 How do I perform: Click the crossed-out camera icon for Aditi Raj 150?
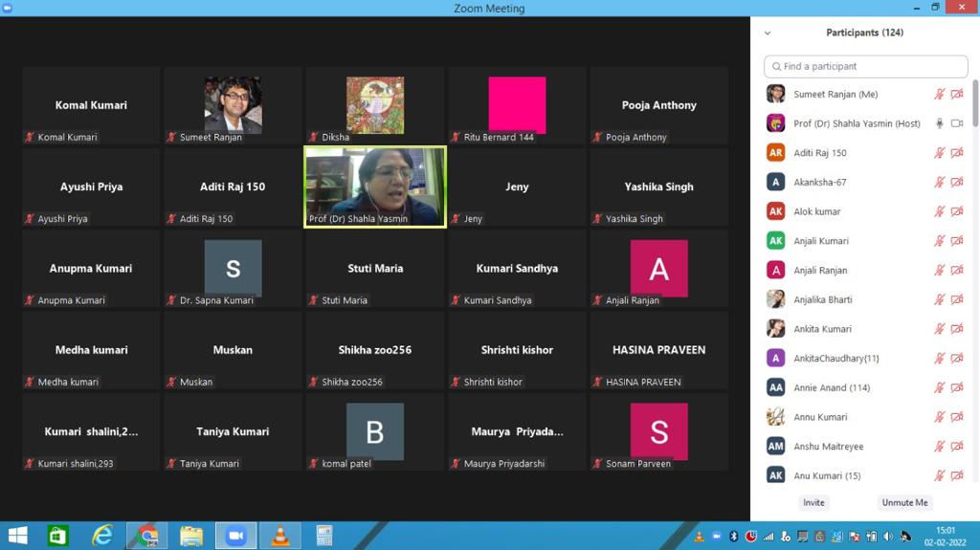tap(956, 153)
